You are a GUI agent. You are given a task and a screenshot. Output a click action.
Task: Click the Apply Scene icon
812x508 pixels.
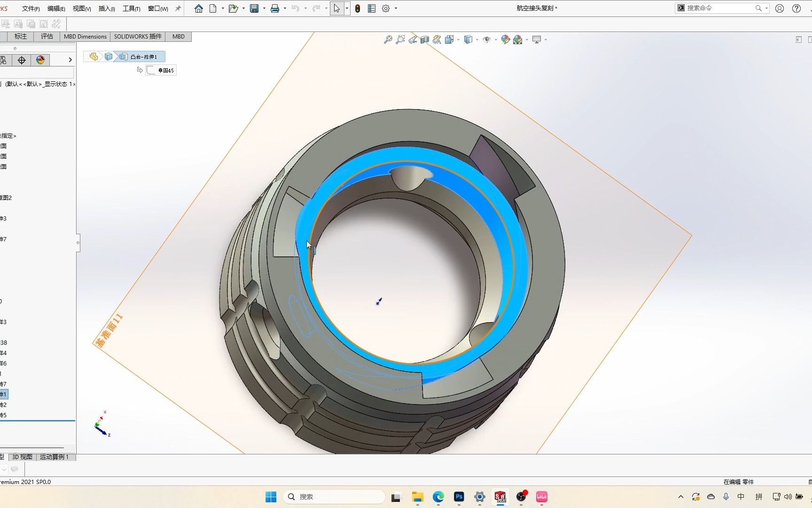pos(518,40)
